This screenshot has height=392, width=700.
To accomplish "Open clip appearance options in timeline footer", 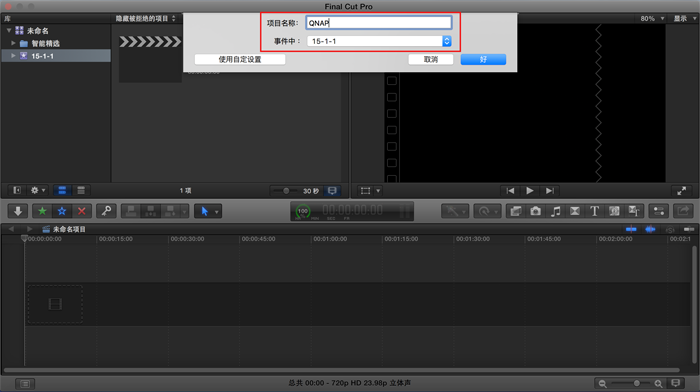I will 675,383.
